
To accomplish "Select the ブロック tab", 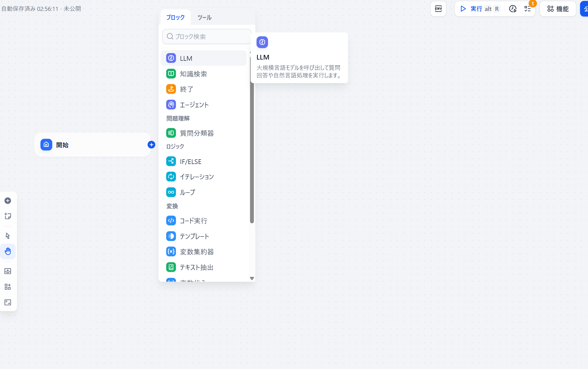I will [x=175, y=17].
